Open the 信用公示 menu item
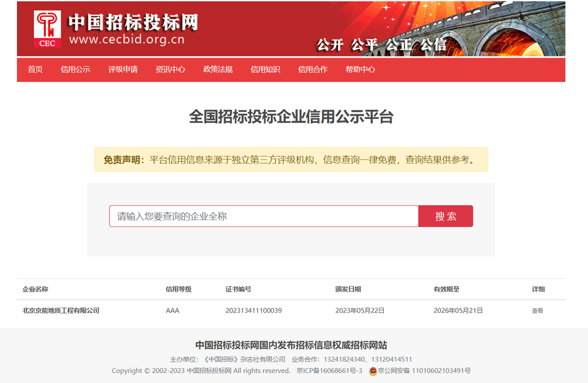Viewport: 588px width, 383px height. click(x=75, y=69)
